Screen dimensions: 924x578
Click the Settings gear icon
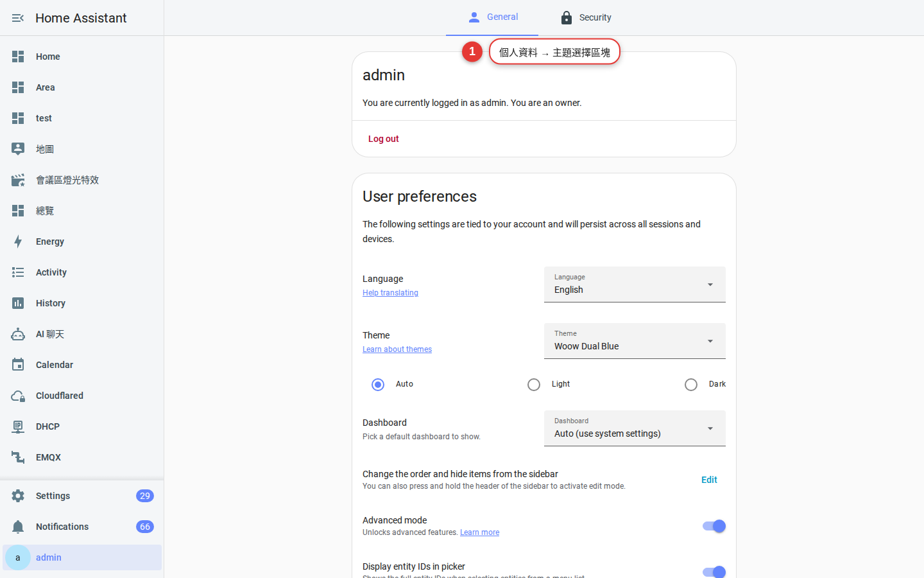click(18, 496)
